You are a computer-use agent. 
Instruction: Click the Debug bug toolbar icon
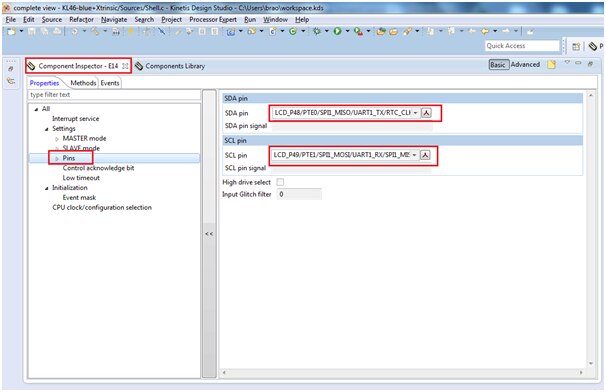click(317, 32)
